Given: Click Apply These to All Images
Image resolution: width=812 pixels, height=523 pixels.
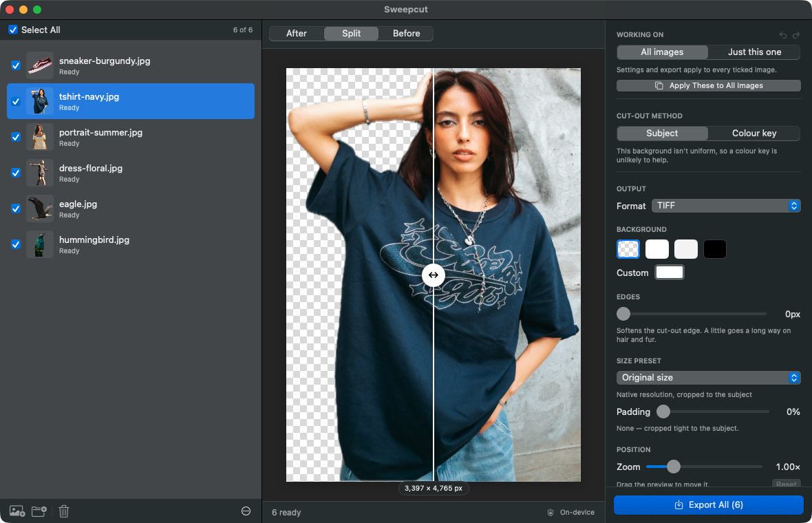Looking at the screenshot, I should point(708,86).
